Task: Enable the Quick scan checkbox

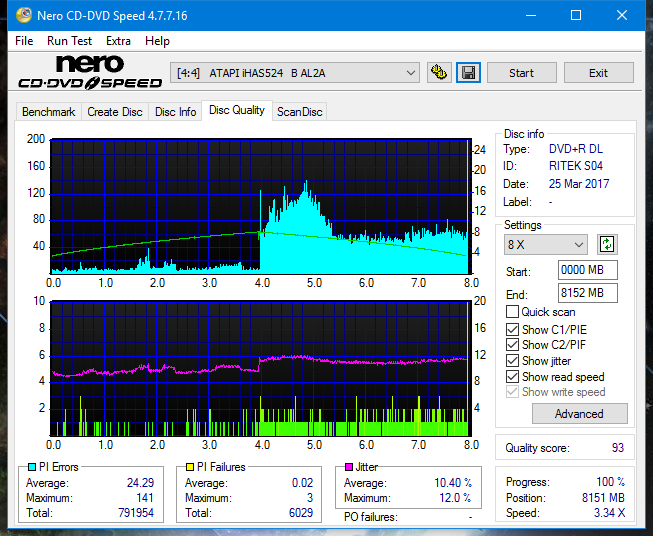Action: click(x=513, y=312)
